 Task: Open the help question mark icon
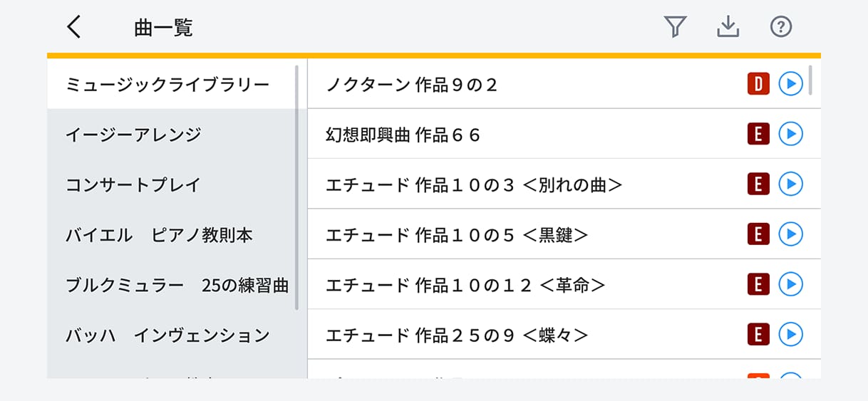coord(781,27)
